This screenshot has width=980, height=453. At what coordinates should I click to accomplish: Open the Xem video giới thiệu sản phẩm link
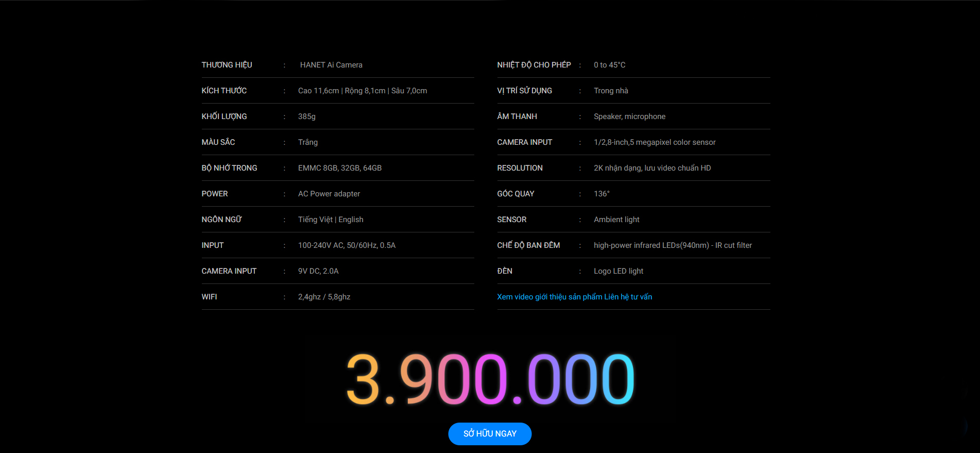pos(549,297)
